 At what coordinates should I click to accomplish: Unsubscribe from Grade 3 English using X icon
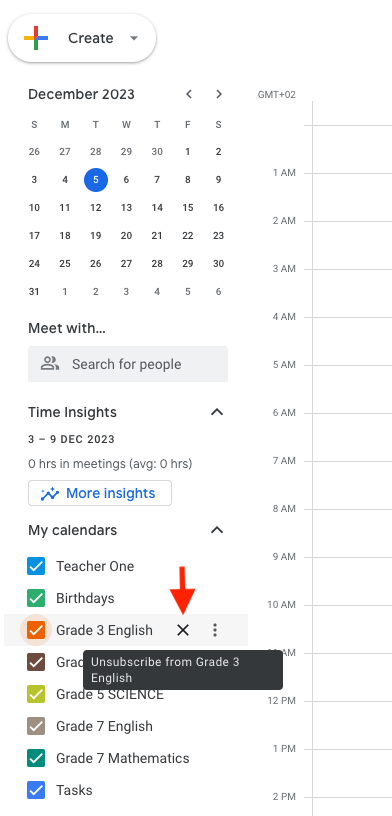(183, 630)
